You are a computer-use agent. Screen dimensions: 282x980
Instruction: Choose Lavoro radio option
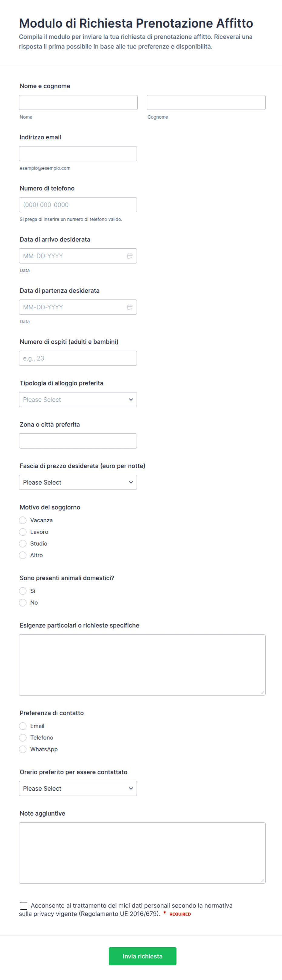tap(23, 532)
